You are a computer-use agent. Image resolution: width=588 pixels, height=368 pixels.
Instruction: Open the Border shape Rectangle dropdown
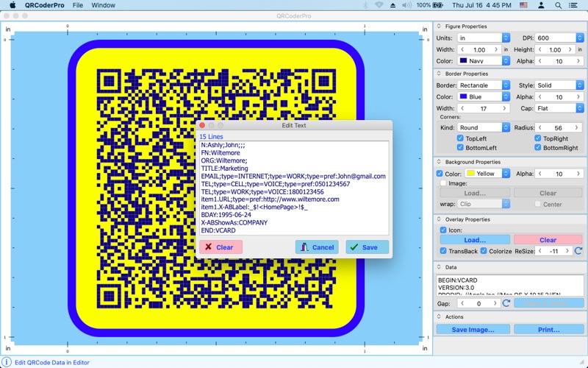(x=484, y=85)
